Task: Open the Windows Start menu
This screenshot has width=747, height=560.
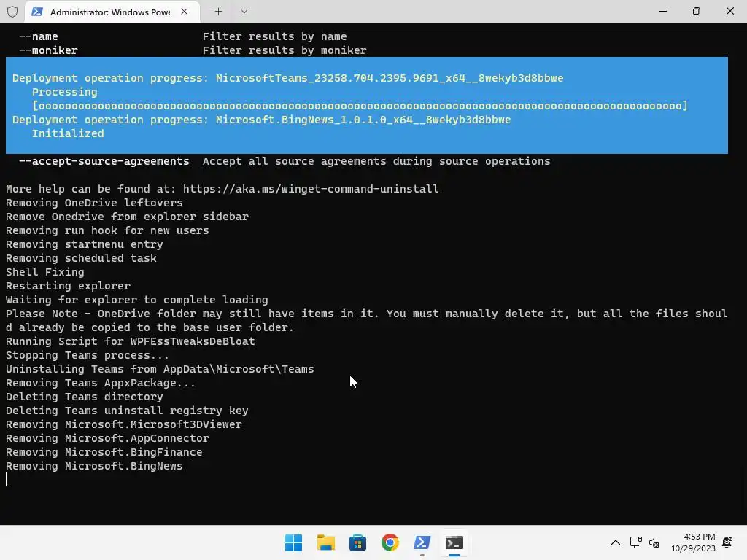Action: pyautogui.click(x=293, y=542)
